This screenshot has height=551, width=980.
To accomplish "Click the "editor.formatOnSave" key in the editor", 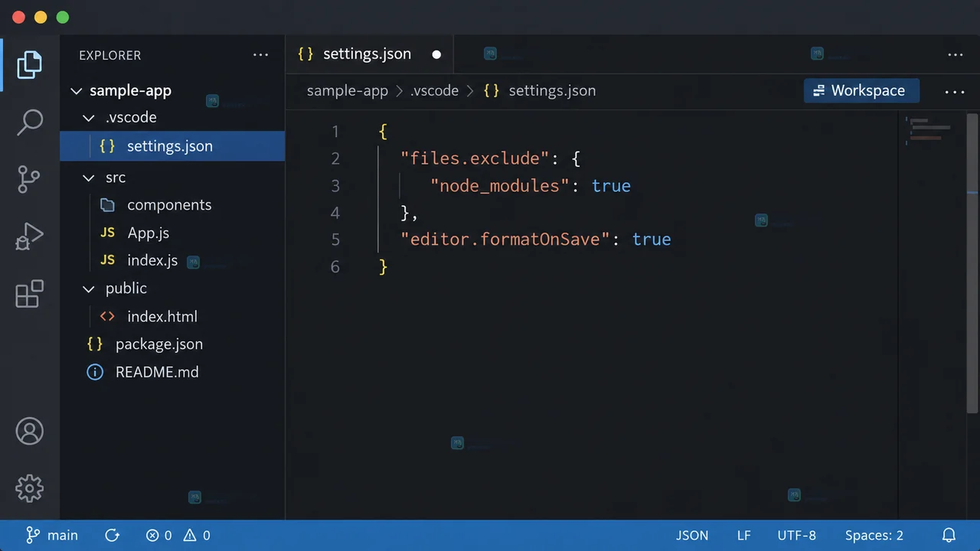I will click(506, 240).
